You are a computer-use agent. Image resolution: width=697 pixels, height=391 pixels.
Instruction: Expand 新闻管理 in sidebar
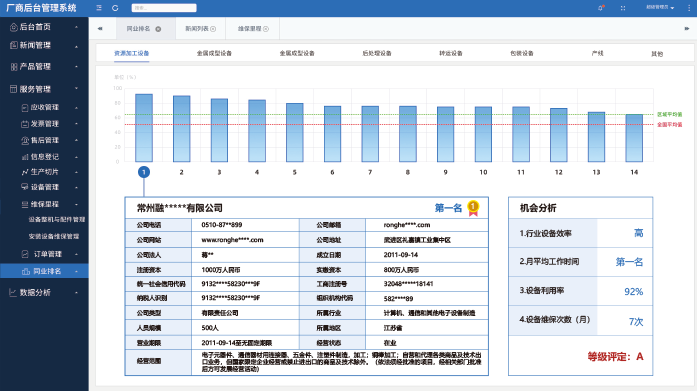click(x=44, y=45)
